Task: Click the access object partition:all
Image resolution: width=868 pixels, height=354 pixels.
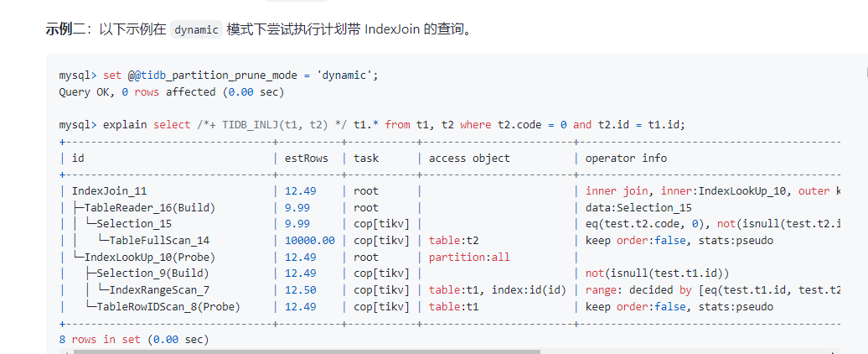Action: [x=469, y=257]
